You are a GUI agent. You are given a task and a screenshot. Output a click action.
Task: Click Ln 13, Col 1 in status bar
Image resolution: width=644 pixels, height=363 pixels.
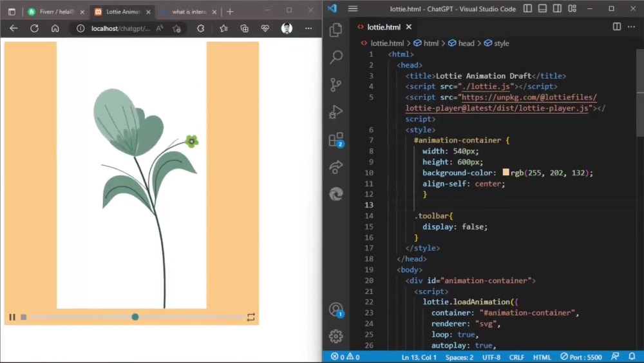(x=419, y=357)
